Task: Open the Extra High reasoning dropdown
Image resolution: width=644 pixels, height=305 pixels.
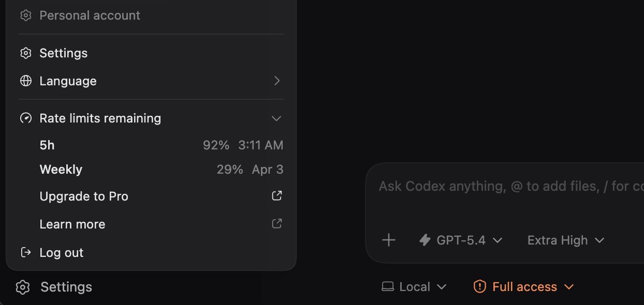Action: (565, 240)
